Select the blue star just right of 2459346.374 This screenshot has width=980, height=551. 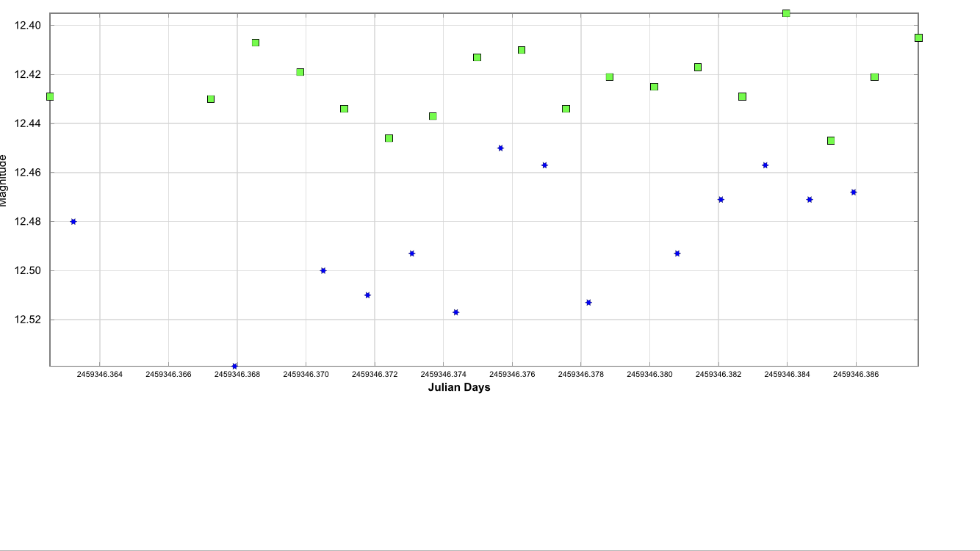click(455, 312)
